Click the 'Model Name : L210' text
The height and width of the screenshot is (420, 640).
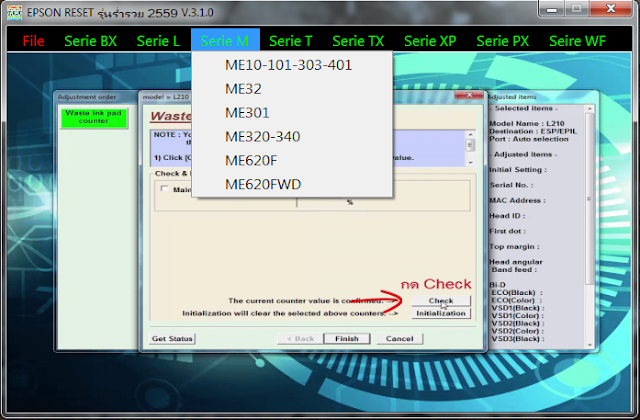click(527, 123)
